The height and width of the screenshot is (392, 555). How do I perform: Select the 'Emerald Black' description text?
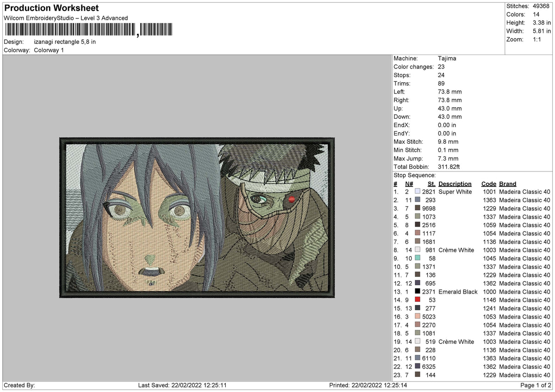(x=458, y=292)
